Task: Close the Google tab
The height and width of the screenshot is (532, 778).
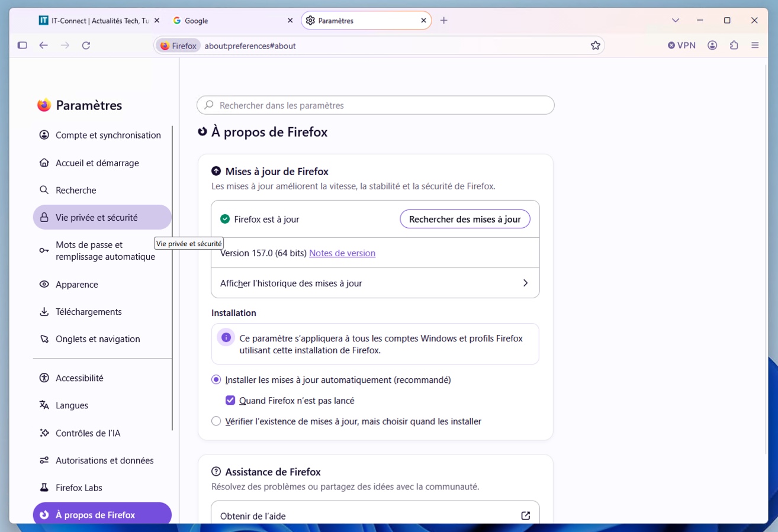Action: (290, 21)
